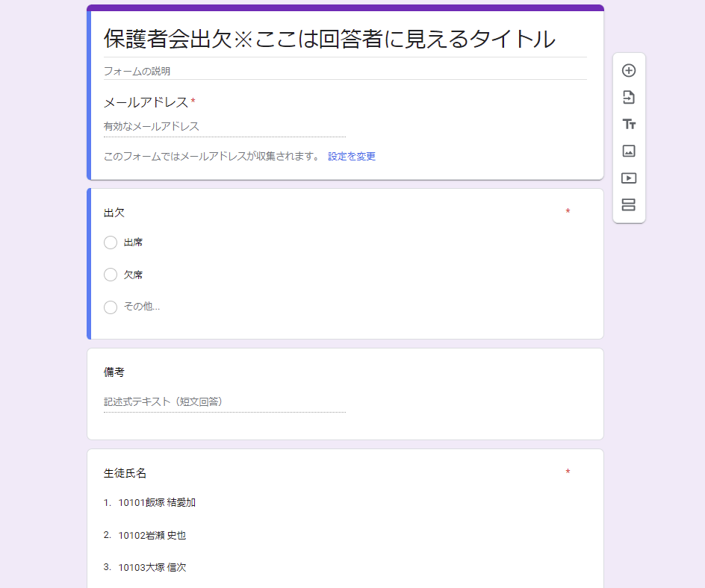Select the 生徒氏名 question title
This screenshot has width=705, height=588.
click(x=125, y=473)
